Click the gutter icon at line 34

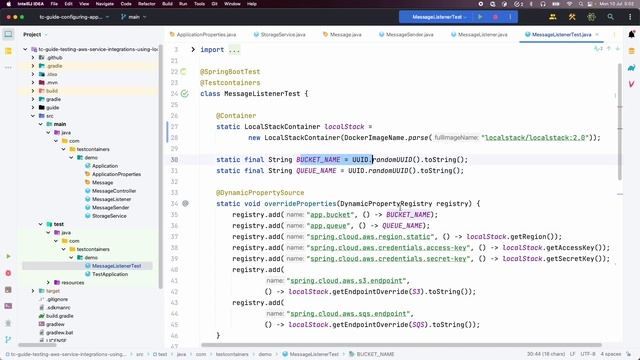(185, 203)
